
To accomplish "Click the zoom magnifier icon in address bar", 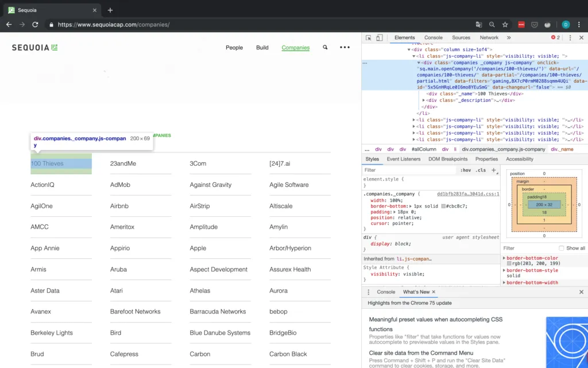I will [x=492, y=24].
